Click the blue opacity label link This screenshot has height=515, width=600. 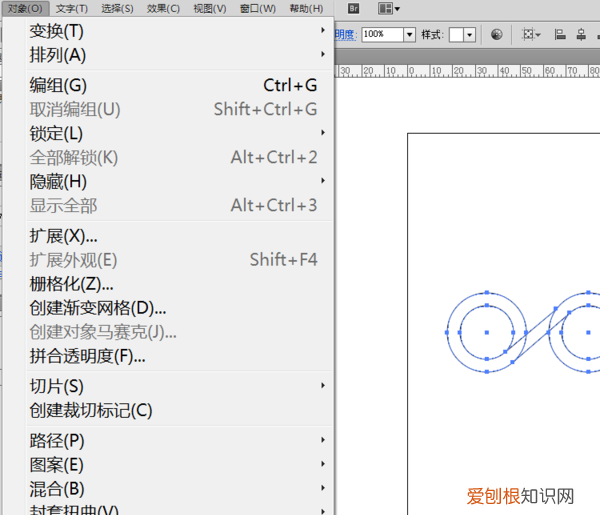click(344, 34)
